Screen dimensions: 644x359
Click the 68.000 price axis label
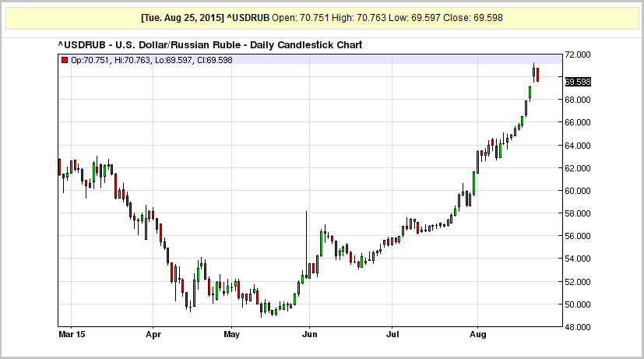(578, 100)
